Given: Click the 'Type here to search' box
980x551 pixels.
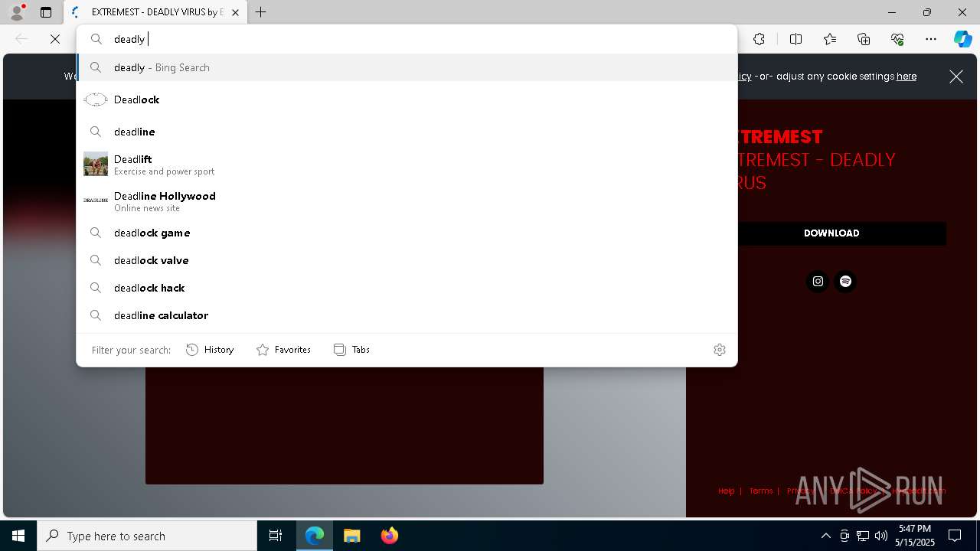Looking at the screenshot, I should click(x=147, y=536).
